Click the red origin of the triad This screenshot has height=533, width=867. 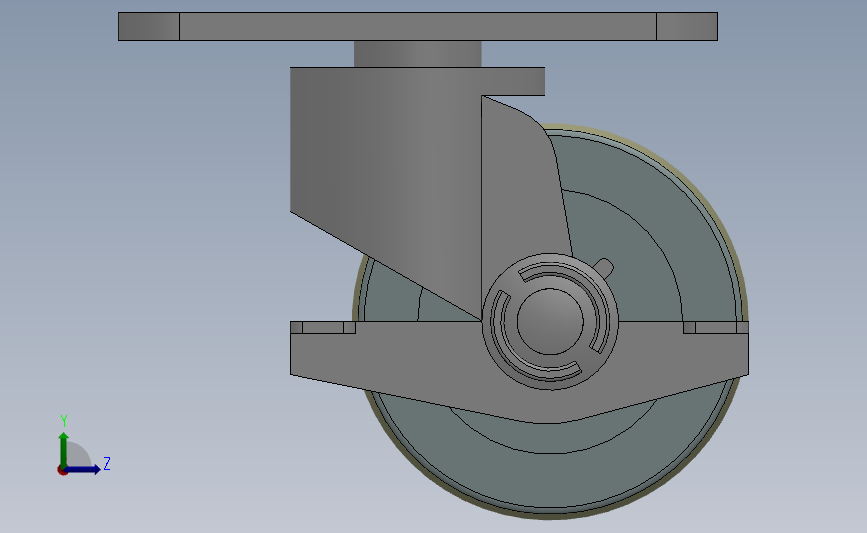[x=62, y=471]
